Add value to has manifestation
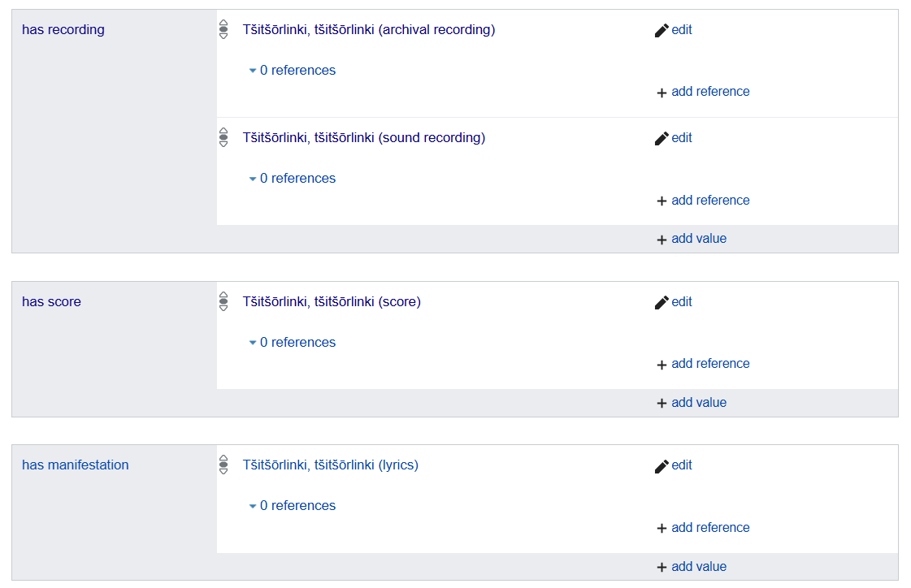 (x=692, y=567)
